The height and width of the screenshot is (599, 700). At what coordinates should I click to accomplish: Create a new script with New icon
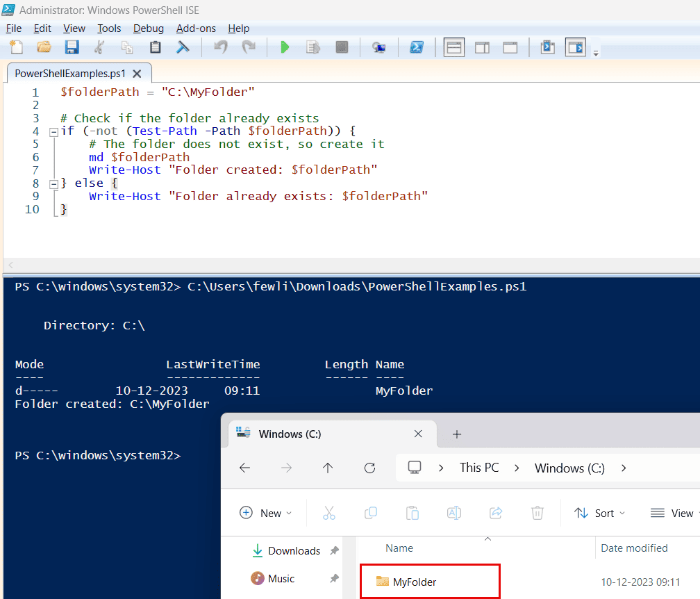coord(16,47)
